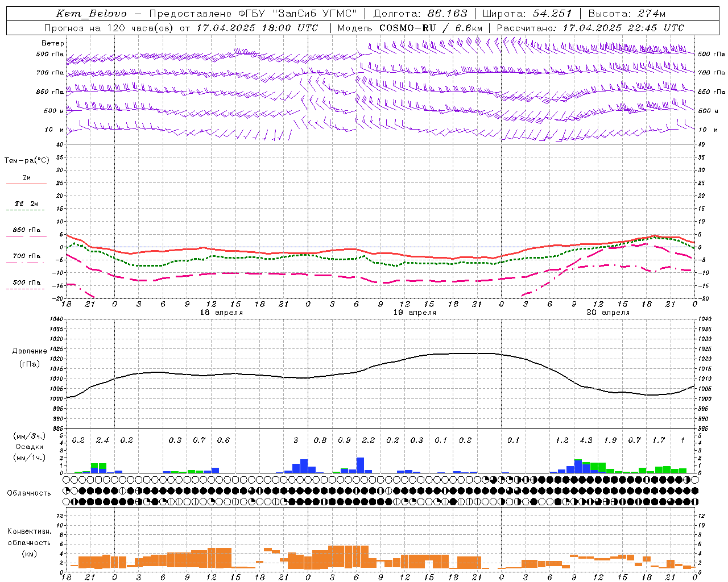This screenshot has height=582, width=728.
Task: Click the "(км)" unit under convective cloudiness
Action: (29, 554)
